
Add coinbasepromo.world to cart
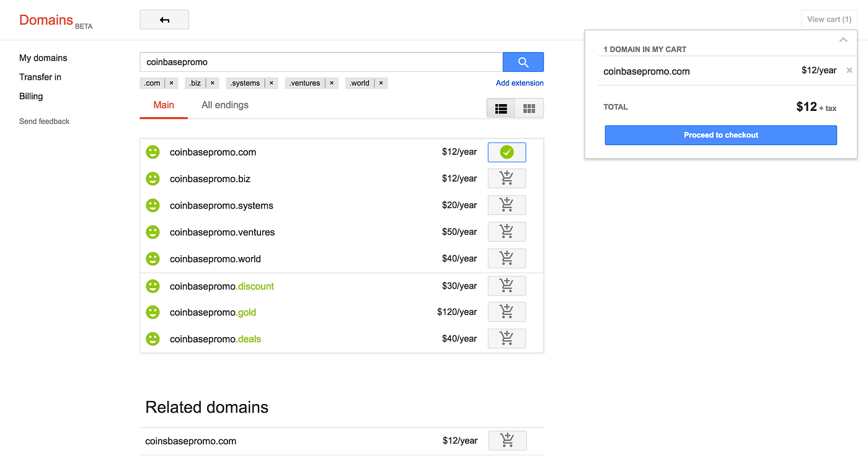pyautogui.click(x=507, y=258)
